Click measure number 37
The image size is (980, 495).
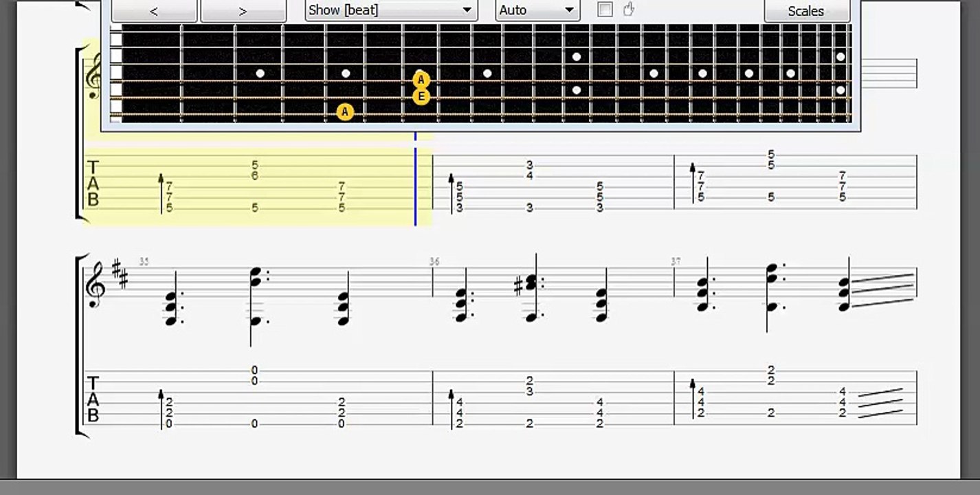click(676, 262)
